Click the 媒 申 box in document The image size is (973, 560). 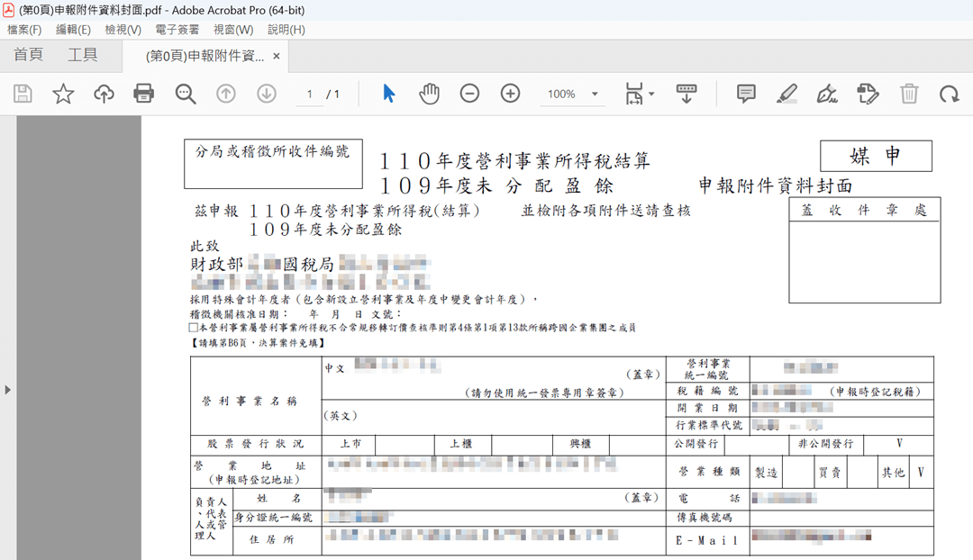(876, 156)
